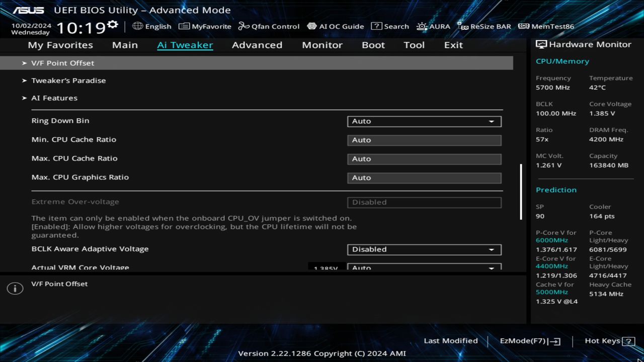Viewport: 644px width, 362px height.
Task: Switch to the Advanced tab
Action: (257, 45)
